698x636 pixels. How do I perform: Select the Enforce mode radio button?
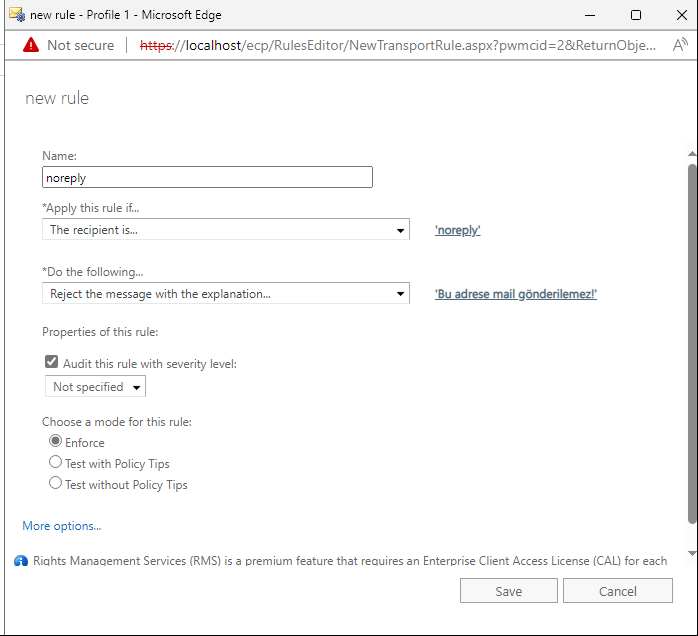[x=56, y=442]
